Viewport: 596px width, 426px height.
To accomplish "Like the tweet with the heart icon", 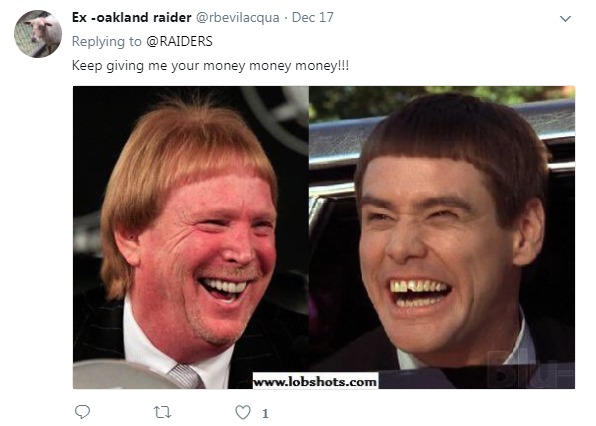I will click(243, 412).
